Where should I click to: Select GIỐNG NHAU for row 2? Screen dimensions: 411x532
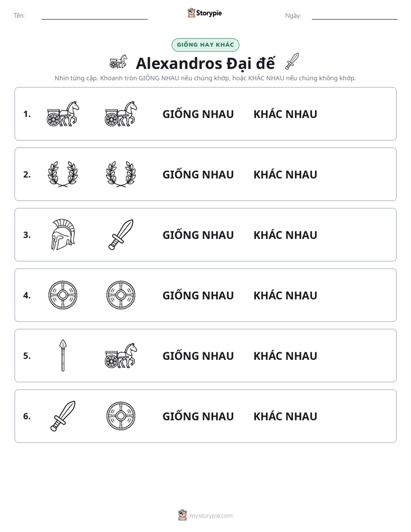[x=198, y=174]
